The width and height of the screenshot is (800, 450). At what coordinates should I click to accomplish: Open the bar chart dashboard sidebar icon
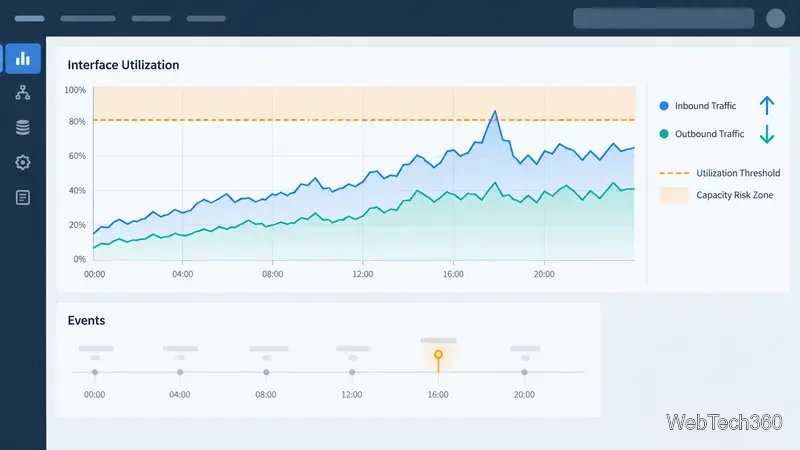pos(23,59)
